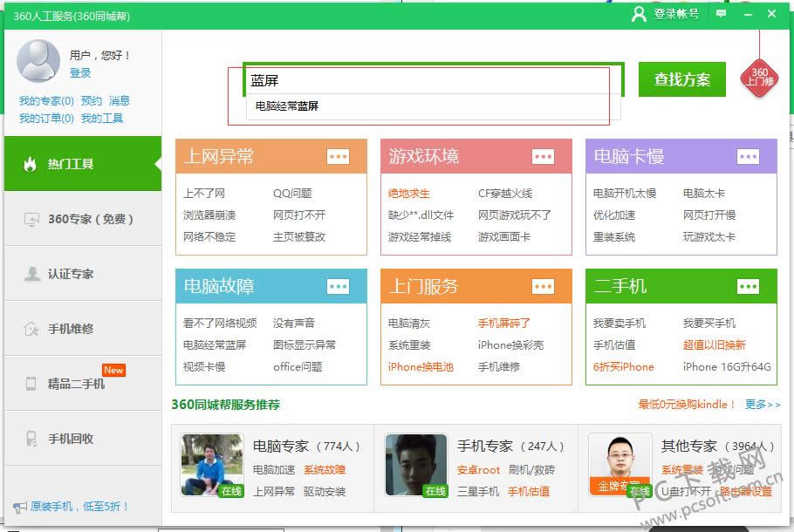The width and height of the screenshot is (794, 532).
Task: Select the 优化加速 link
Action: 613,215
